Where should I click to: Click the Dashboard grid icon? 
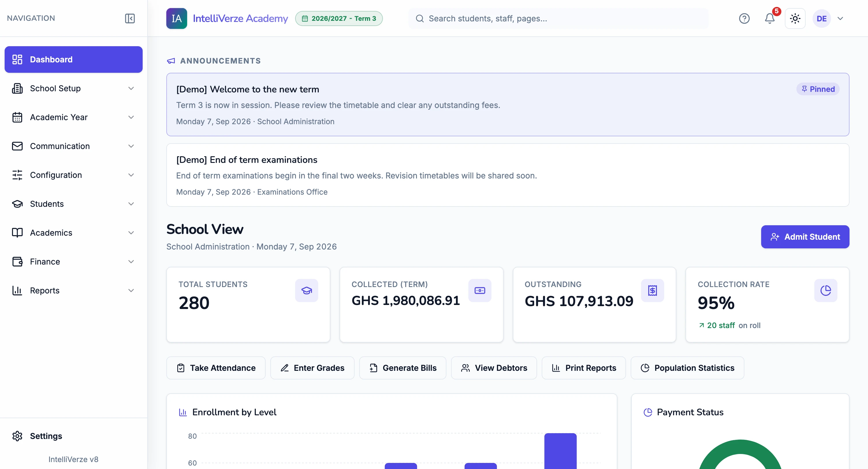17,59
